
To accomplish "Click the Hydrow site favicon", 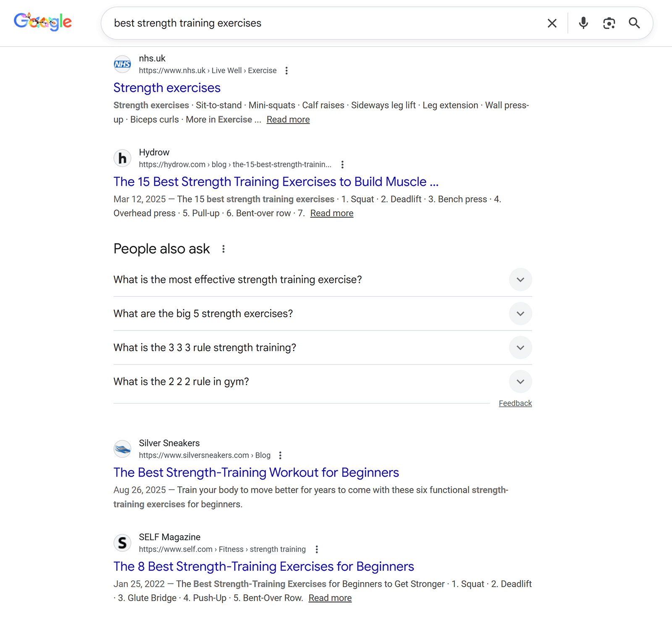I will click(x=122, y=158).
